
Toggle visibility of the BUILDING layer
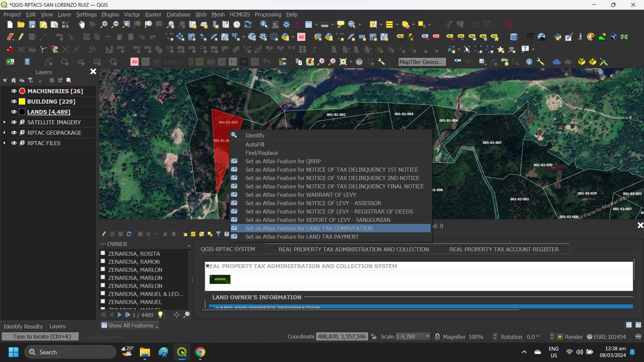14,101
